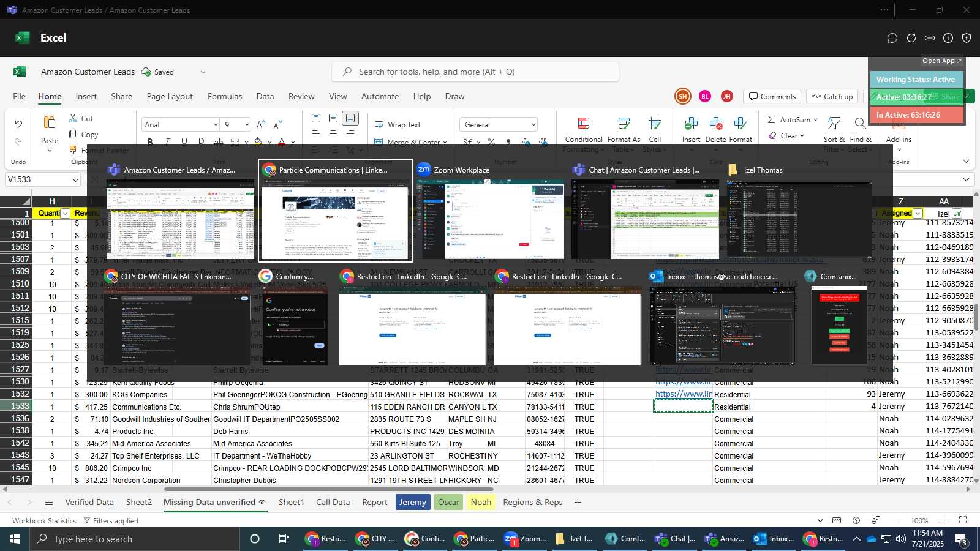Increase font size with the larger A icon

[x=261, y=124]
